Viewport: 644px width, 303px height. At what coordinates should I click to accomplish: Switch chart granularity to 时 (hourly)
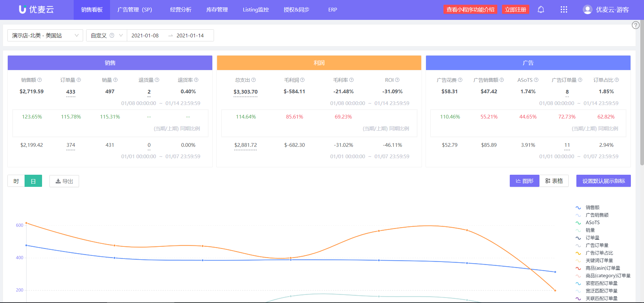[16, 181]
